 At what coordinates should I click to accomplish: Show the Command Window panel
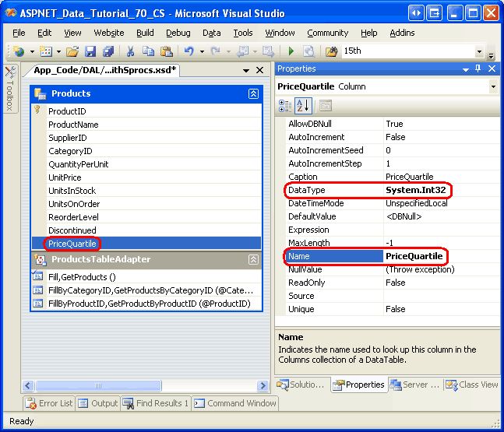pos(235,403)
